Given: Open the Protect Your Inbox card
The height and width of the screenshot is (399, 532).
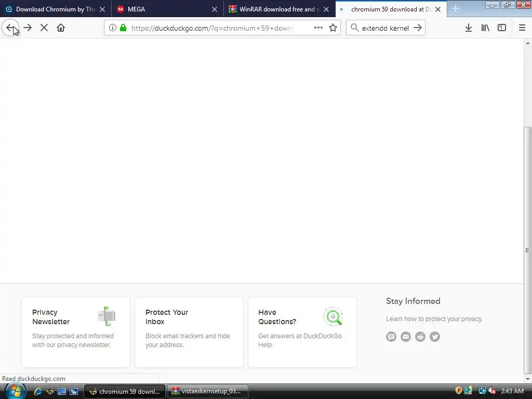Looking at the screenshot, I should 189,332.
